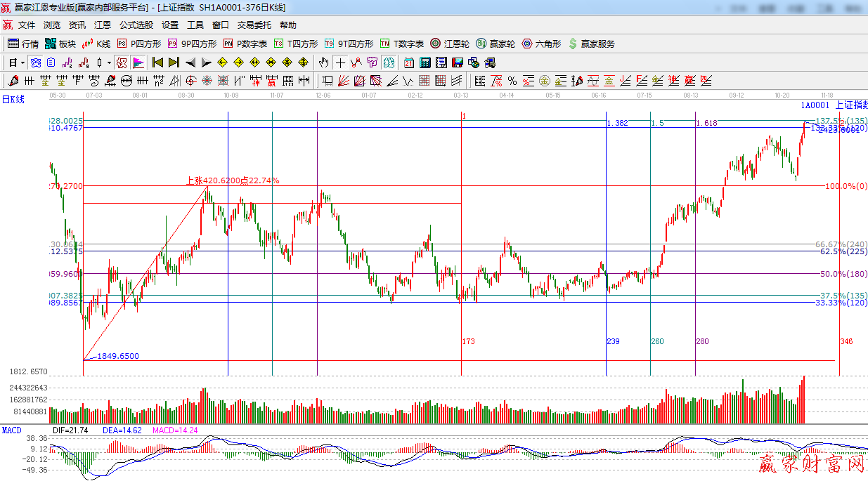Open the candlestick style dropdown arrow

pyautogui.click(x=109, y=62)
